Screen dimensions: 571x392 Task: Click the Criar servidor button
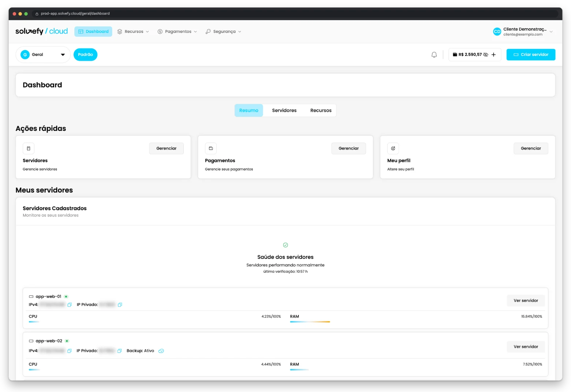pyautogui.click(x=531, y=55)
